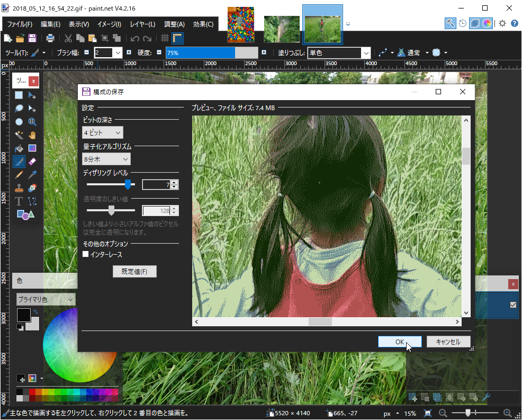Image resolution: width=522 pixels, height=420 pixels.
Task: Click OK to save the GIF configuration
Action: pyautogui.click(x=400, y=341)
